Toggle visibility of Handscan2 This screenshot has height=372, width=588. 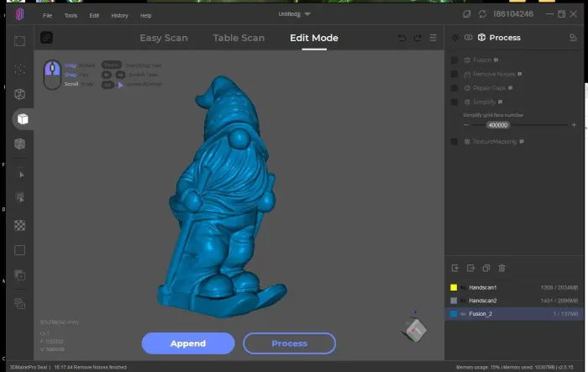(x=463, y=301)
